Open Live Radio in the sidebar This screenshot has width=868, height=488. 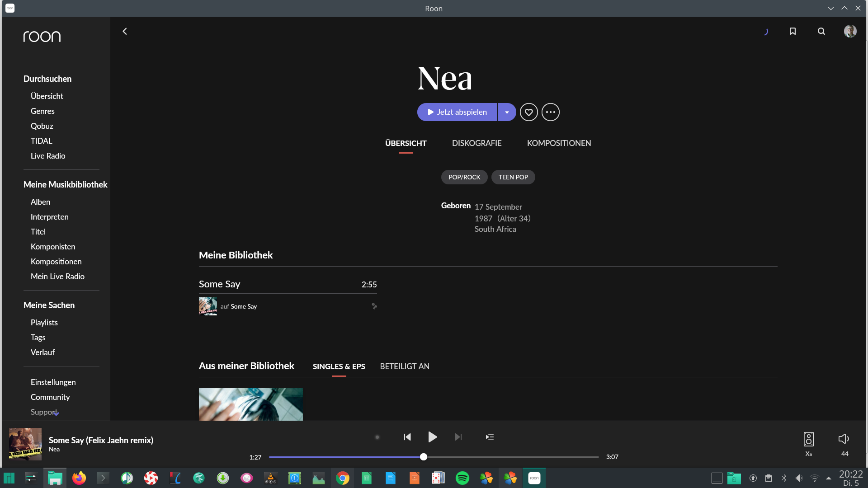coord(48,156)
